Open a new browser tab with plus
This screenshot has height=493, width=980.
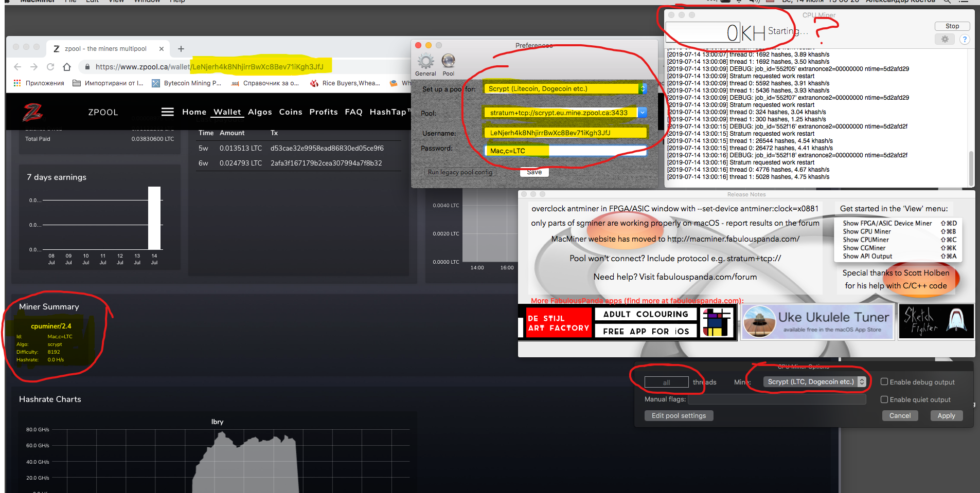click(181, 49)
